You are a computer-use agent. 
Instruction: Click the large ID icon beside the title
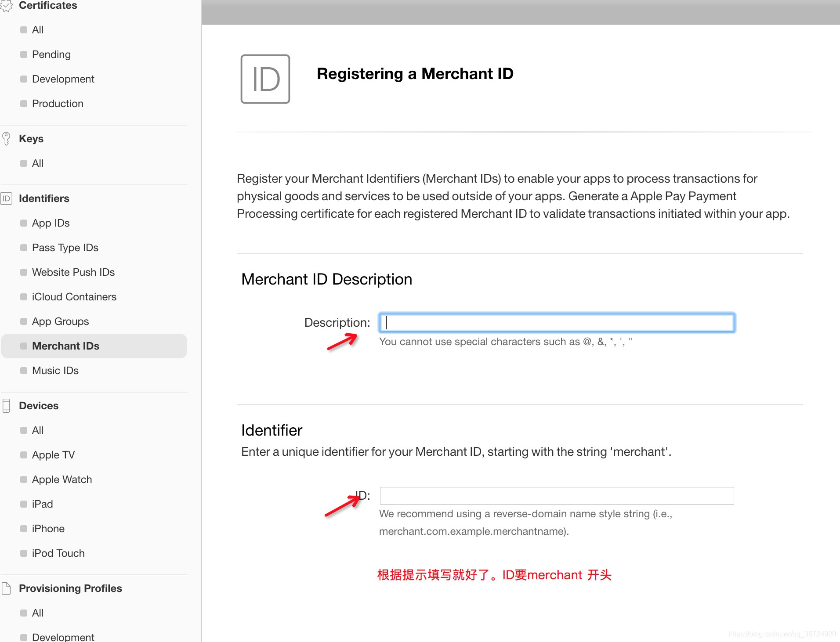tap(265, 79)
